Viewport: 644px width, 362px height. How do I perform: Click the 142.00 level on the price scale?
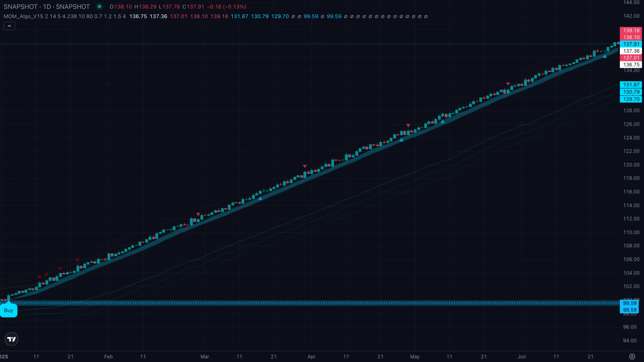[631, 16]
